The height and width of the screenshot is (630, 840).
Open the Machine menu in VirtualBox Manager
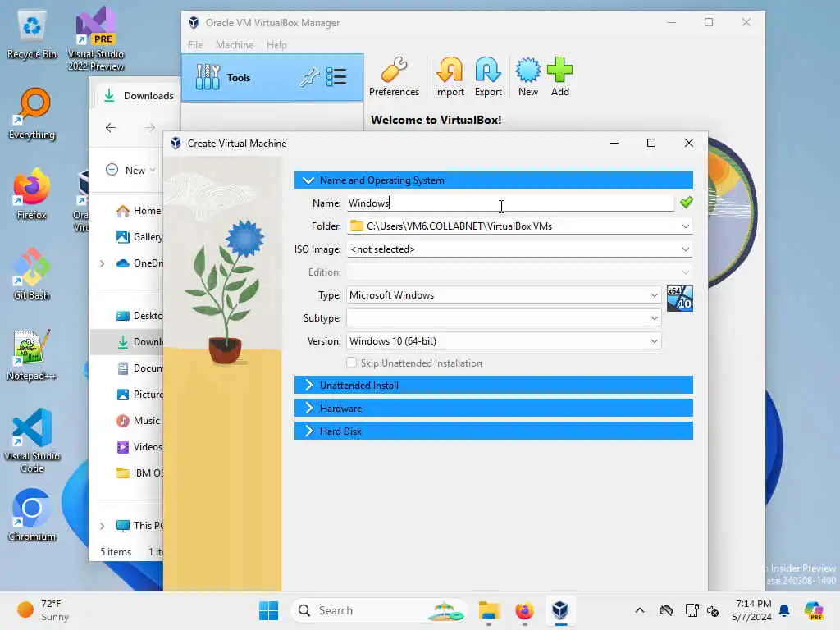point(235,45)
